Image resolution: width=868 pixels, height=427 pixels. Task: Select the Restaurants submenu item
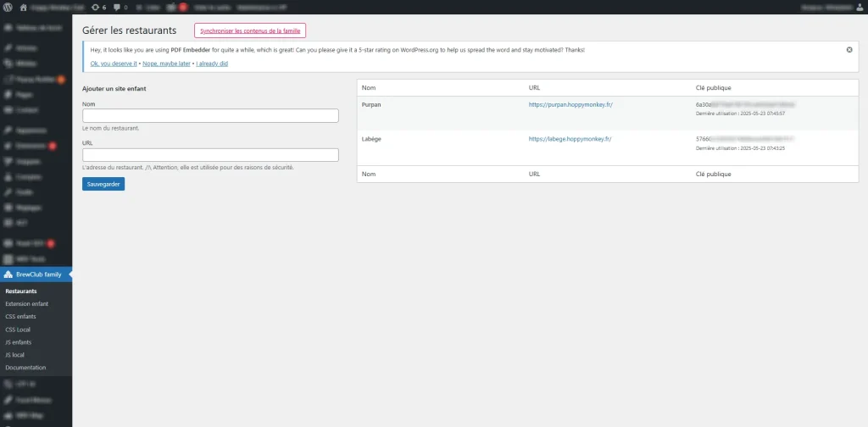(x=21, y=291)
